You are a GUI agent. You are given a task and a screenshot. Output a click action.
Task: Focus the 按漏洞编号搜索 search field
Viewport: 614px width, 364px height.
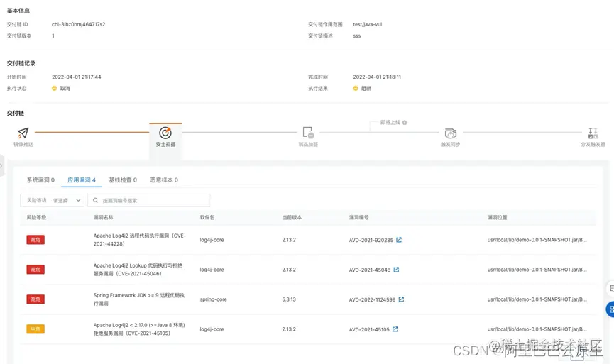point(149,200)
